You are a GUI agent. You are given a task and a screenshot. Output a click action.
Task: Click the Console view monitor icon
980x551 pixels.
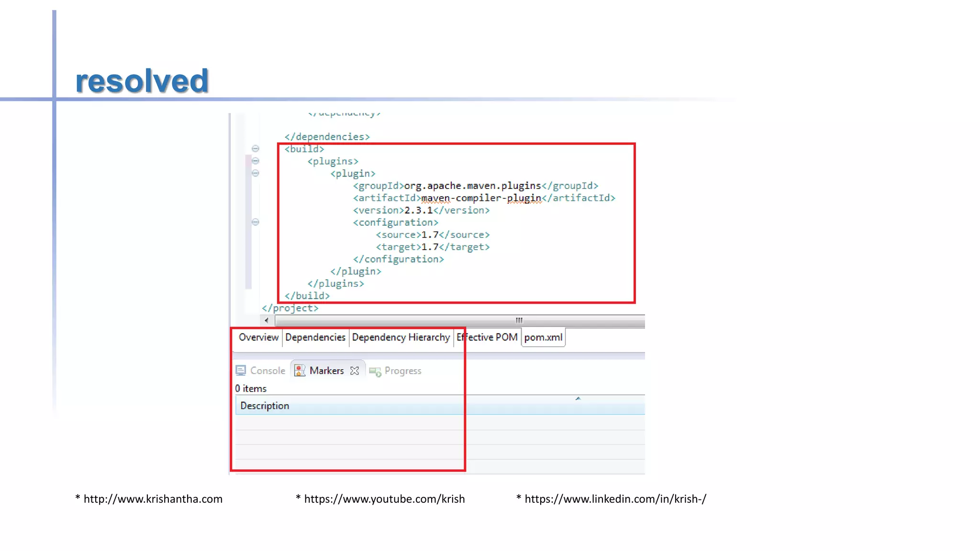[x=241, y=371]
